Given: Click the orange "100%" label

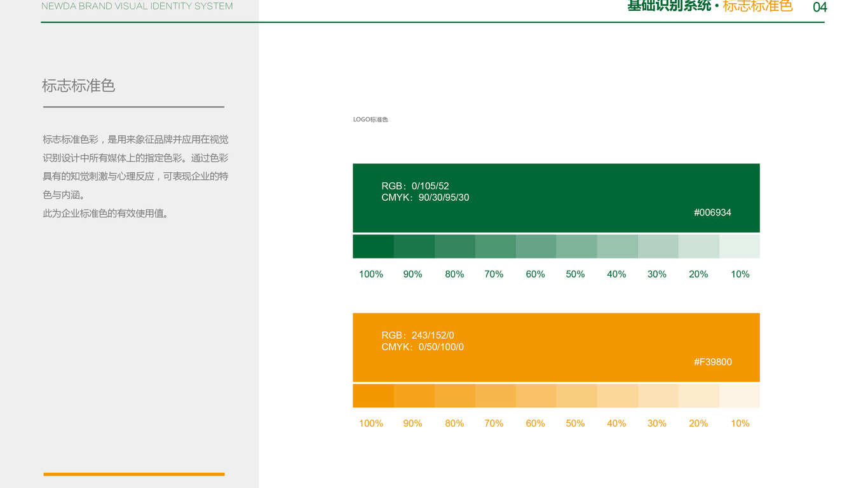Looking at the screenshot, I should (371, 424).
